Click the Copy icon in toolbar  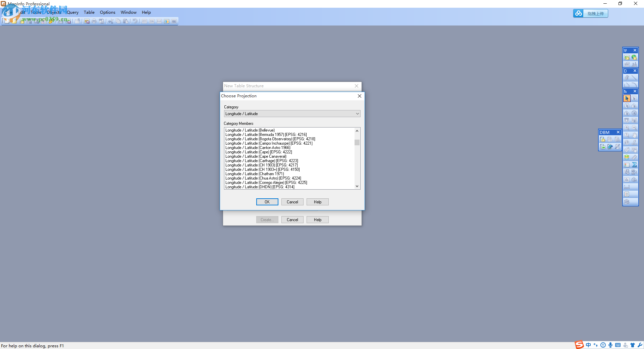click(118, 21)
